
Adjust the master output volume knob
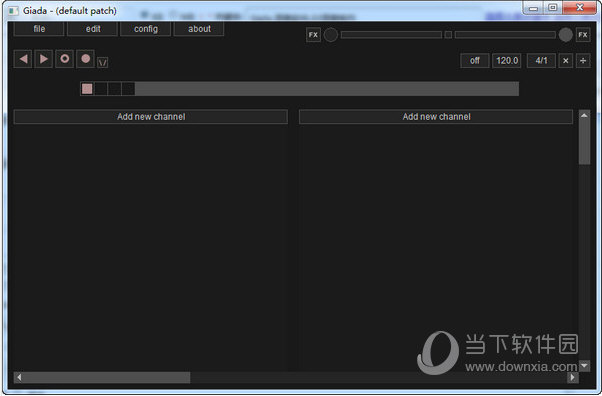click(x=566, y=35)
